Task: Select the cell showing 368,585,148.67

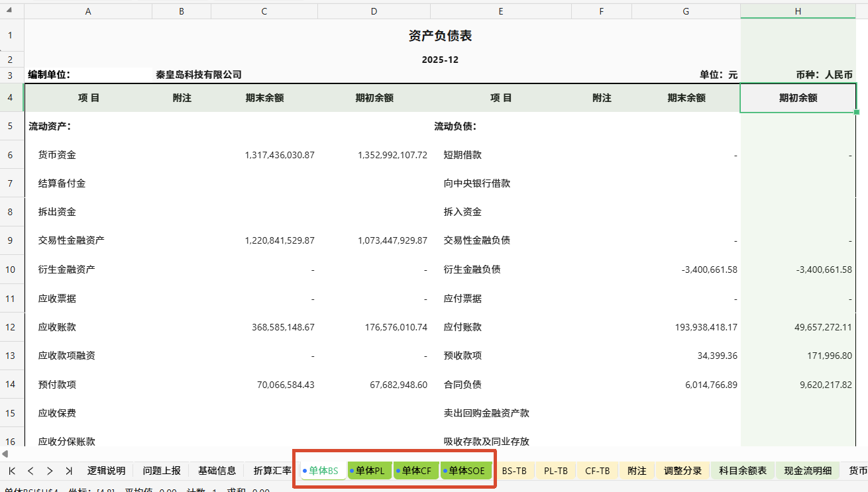Action: [283, 327]
